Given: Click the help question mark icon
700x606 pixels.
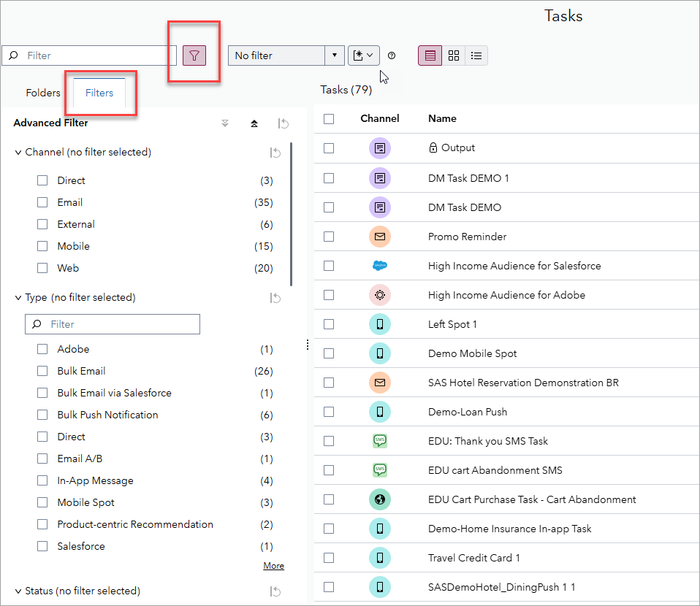Looking at the screenshot, I should (392, 55).
